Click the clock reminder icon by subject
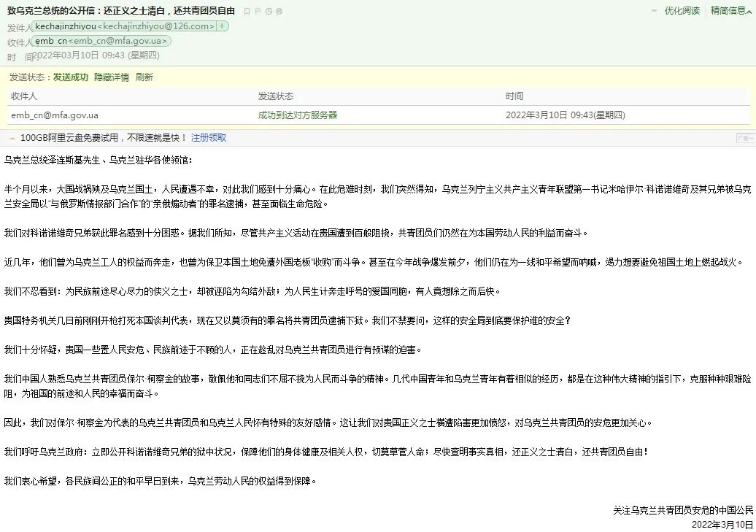 tap(270, 11)
